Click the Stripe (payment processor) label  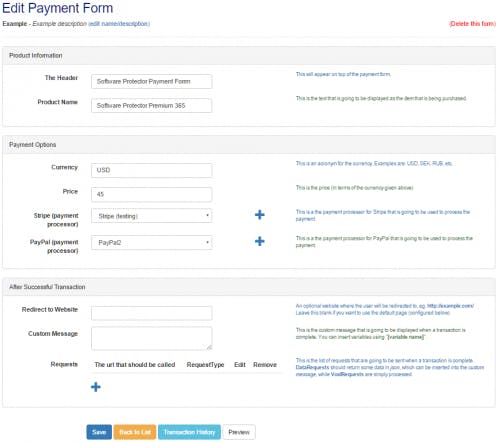pos(56,220)
